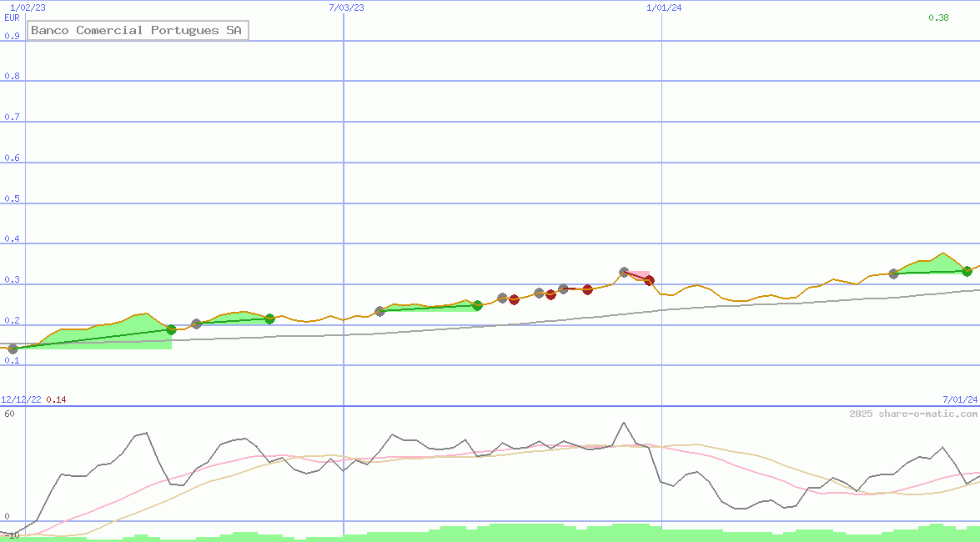The height and width of the screenshot is (542, 980).
Task: Click the red 0.14 starting price value
Action: click(56, 399)
